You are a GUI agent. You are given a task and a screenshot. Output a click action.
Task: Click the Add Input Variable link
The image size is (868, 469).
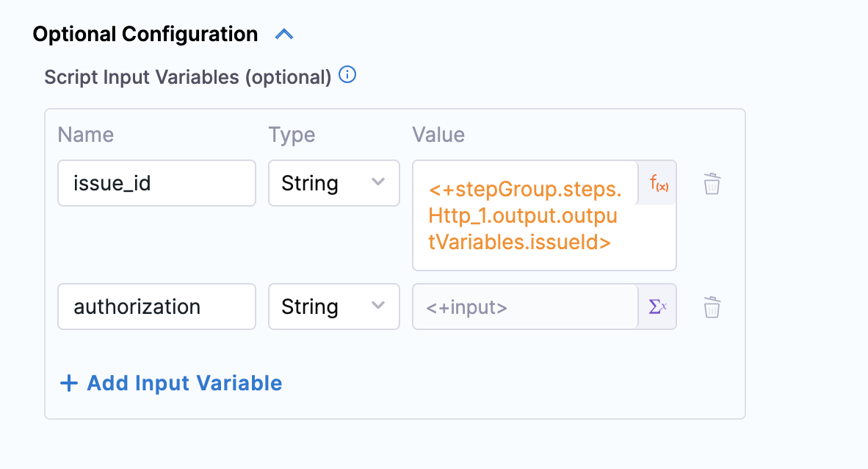[184, 383]
